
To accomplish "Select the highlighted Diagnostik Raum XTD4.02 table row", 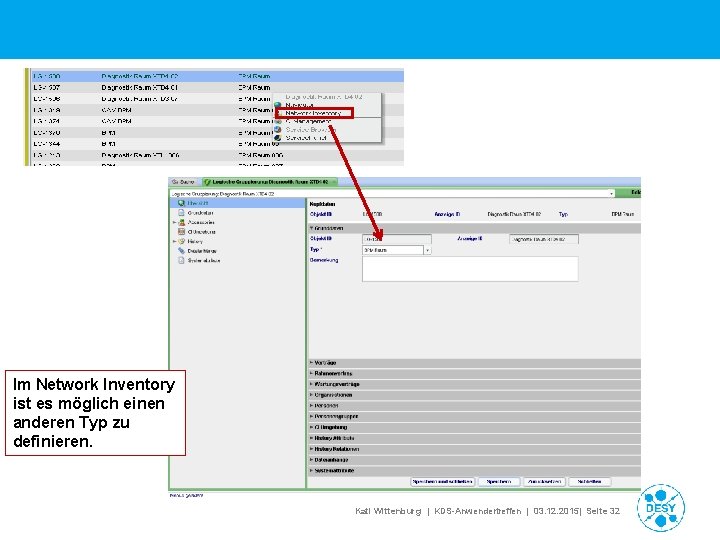I will coord(217,76).
